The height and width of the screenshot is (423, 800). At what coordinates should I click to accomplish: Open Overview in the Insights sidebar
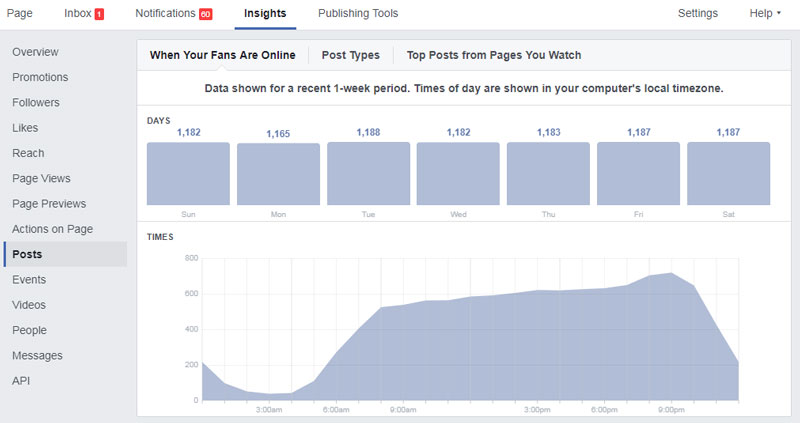[35, 52]
